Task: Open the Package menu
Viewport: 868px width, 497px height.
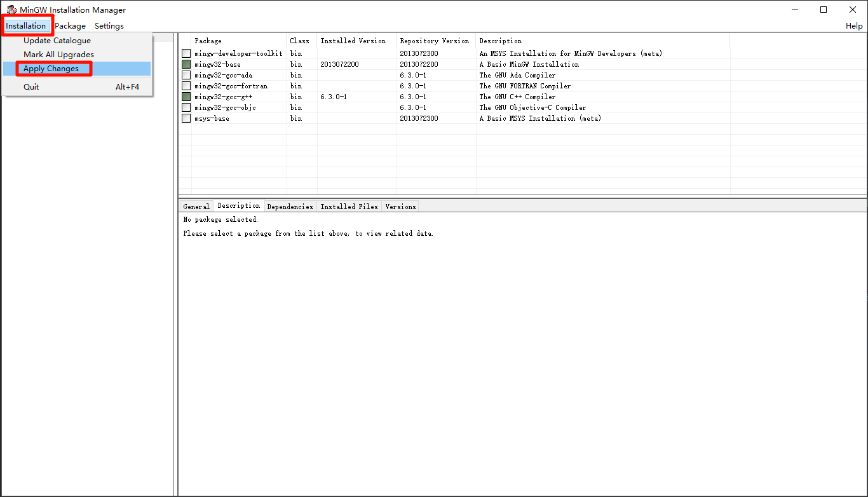Action: [x=70, y=26]
